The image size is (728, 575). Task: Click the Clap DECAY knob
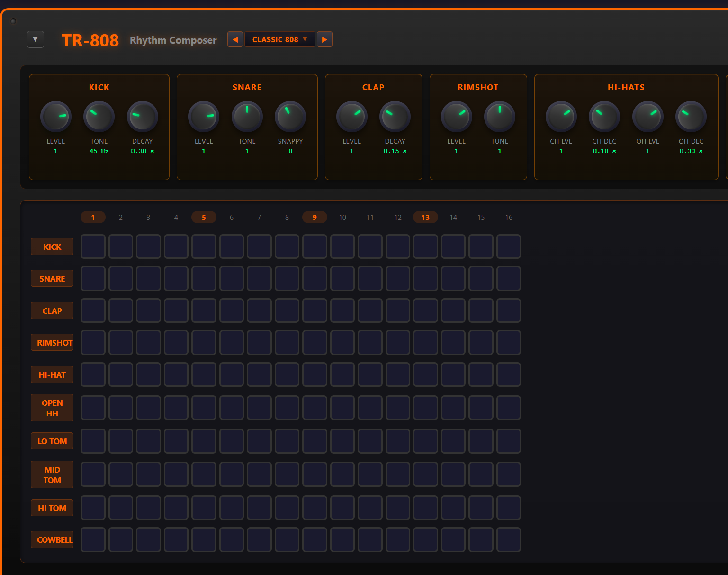click(x=395, y=117)
